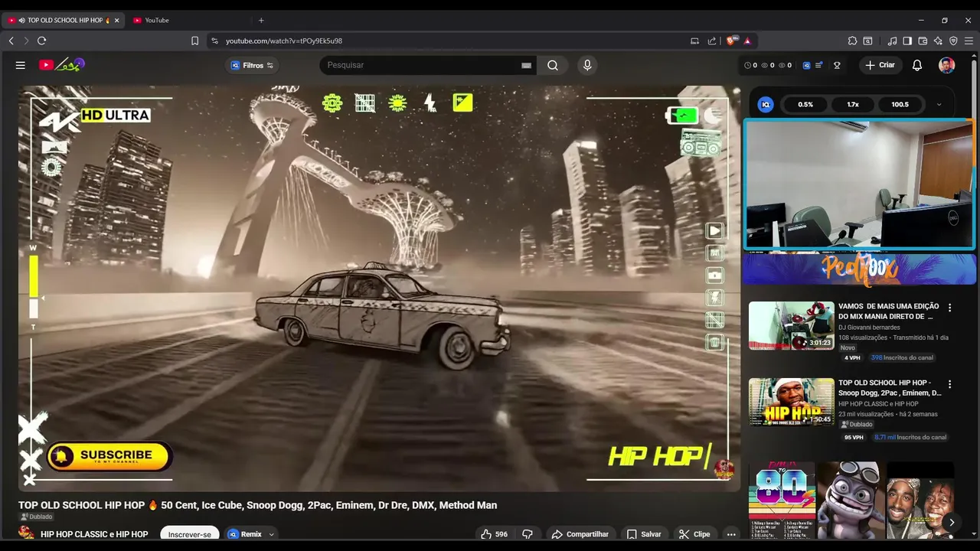Open the Filtros filter button
This screenshot has width=980, height=551.
pos(252,65)
